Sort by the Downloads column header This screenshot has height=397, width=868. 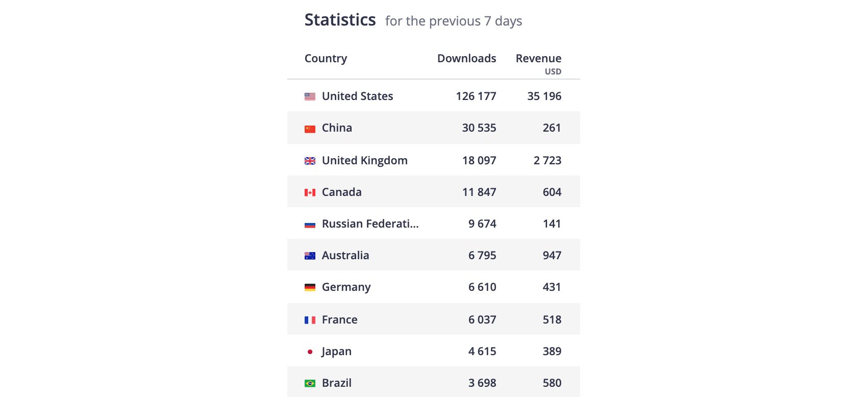pos(466,58)
